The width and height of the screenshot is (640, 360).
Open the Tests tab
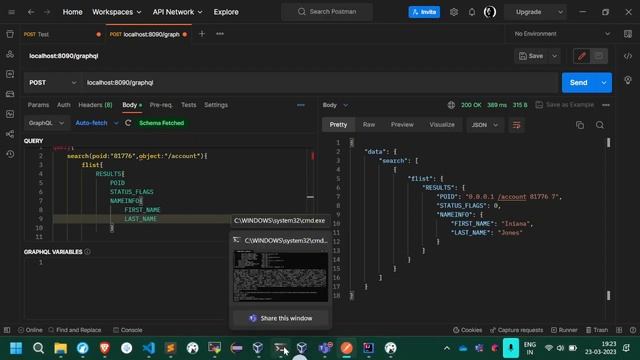coord(189,105)
